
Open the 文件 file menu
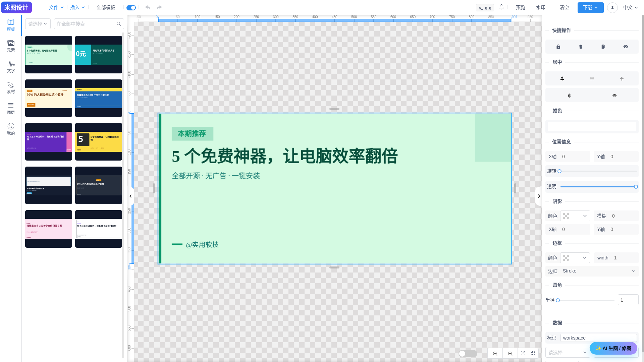(56, 7)
